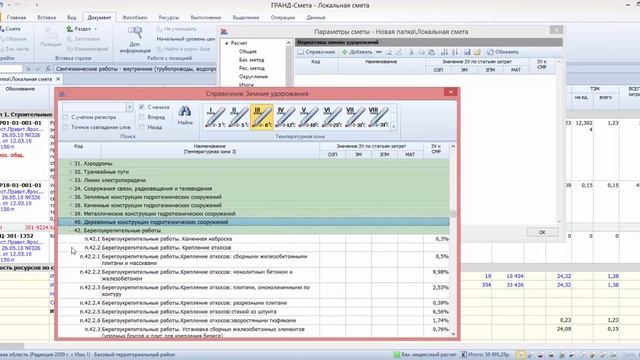This screenshot has height=360, width=640.
Task: Open the Вставка ribbon tab
Action: 46,18
